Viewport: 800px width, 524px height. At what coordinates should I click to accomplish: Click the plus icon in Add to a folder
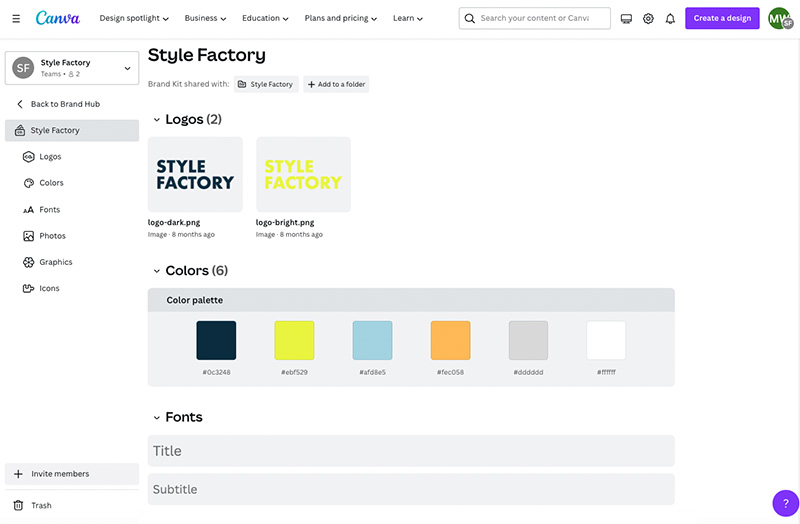(x=311, y=84)
